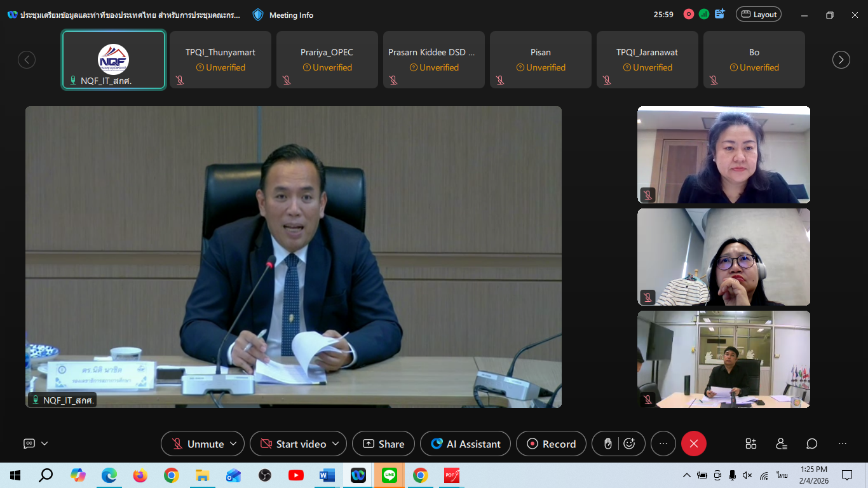Click the red recording indicator icon
868x488 pixels.
(x=688, y=14)
